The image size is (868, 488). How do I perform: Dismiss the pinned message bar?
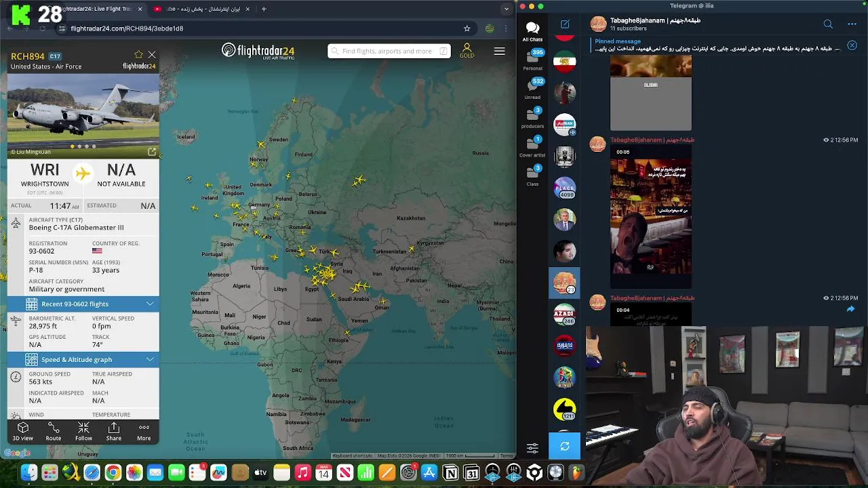click(x=852, y=45)
